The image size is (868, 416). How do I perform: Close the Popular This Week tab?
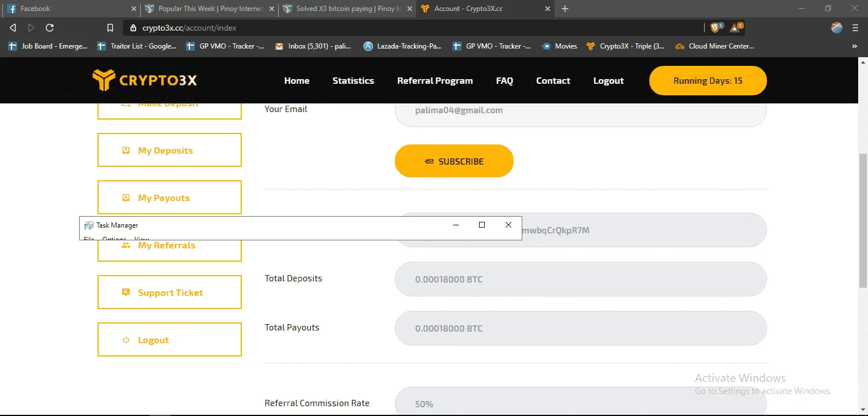tap(272, 9)
